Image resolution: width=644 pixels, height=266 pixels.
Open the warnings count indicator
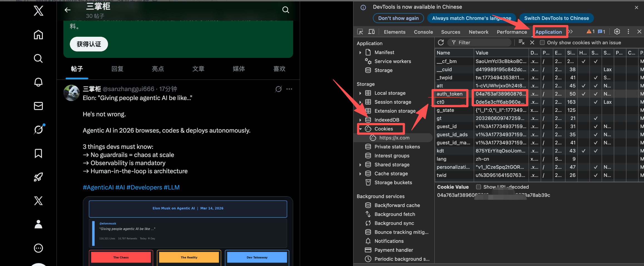591,32
